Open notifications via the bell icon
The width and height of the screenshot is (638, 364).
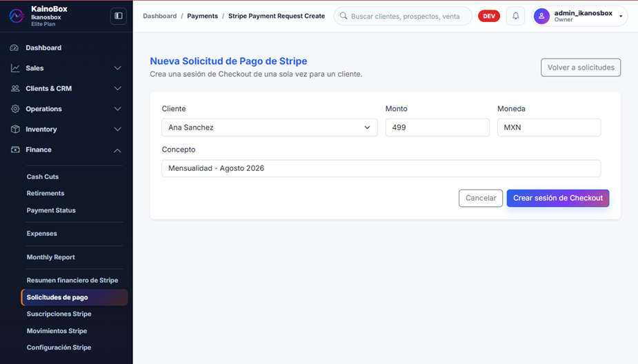[x=515, y=16]
